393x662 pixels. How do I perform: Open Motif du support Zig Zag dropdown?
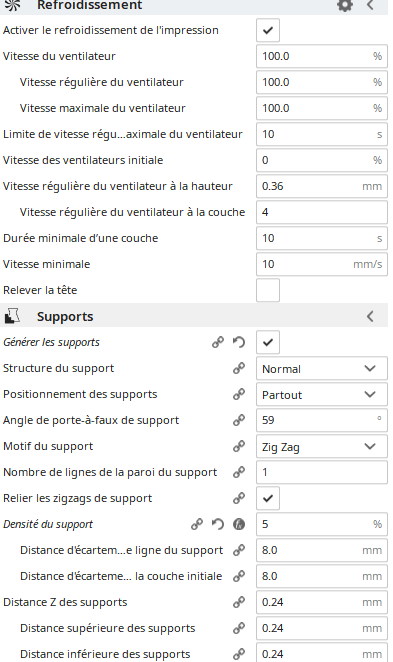pyautogui.click(x=322, y=446)
